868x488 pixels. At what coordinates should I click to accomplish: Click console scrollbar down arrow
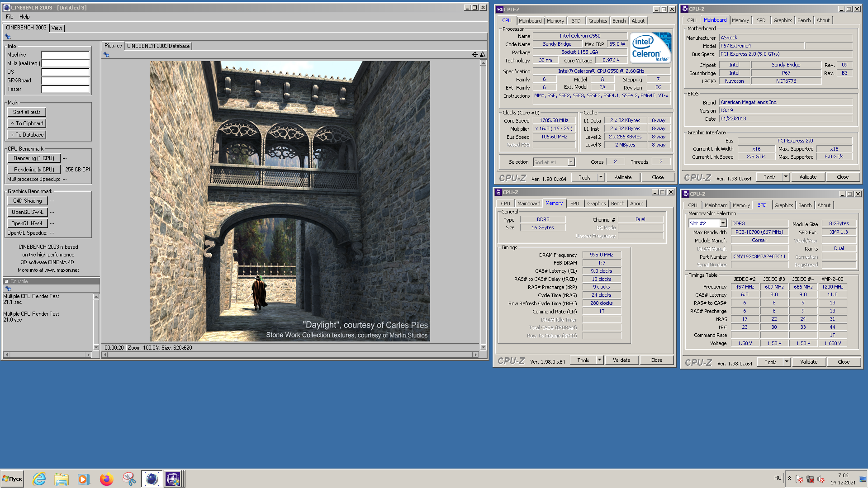pos(96,347)
